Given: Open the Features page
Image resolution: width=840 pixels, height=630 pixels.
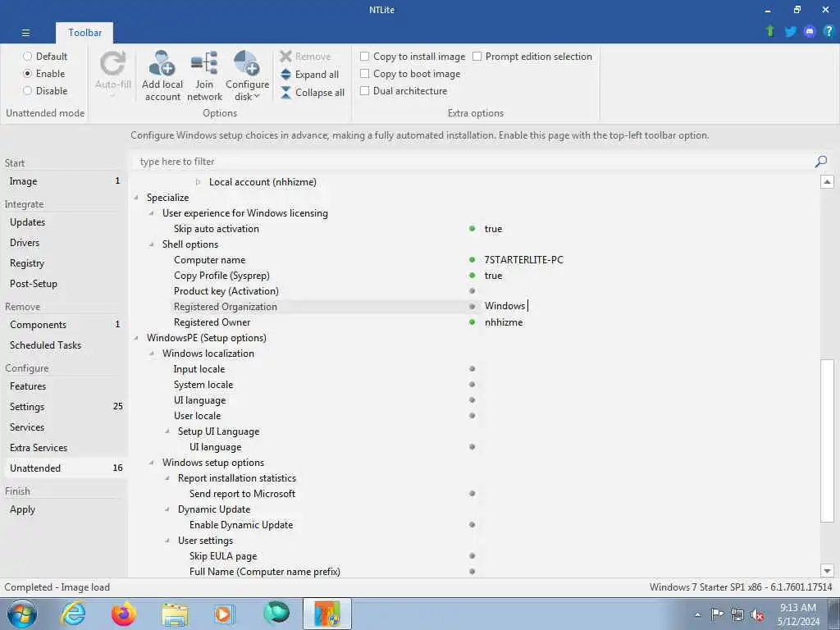Looking at the screenshot, I should [x=64, y=386].
